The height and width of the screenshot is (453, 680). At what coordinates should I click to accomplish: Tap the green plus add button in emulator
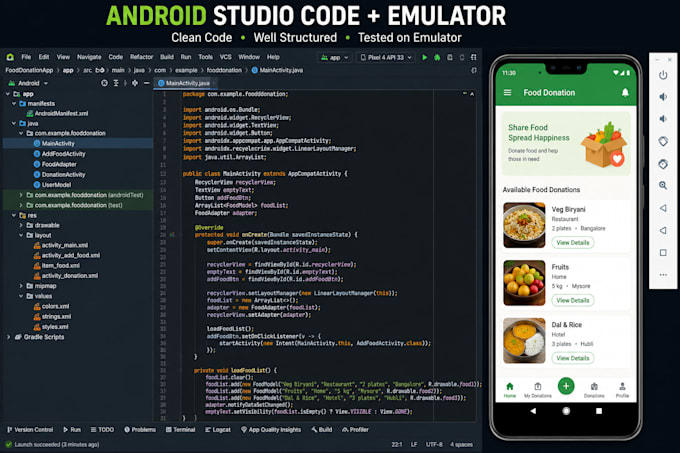(x=566, y=386)
